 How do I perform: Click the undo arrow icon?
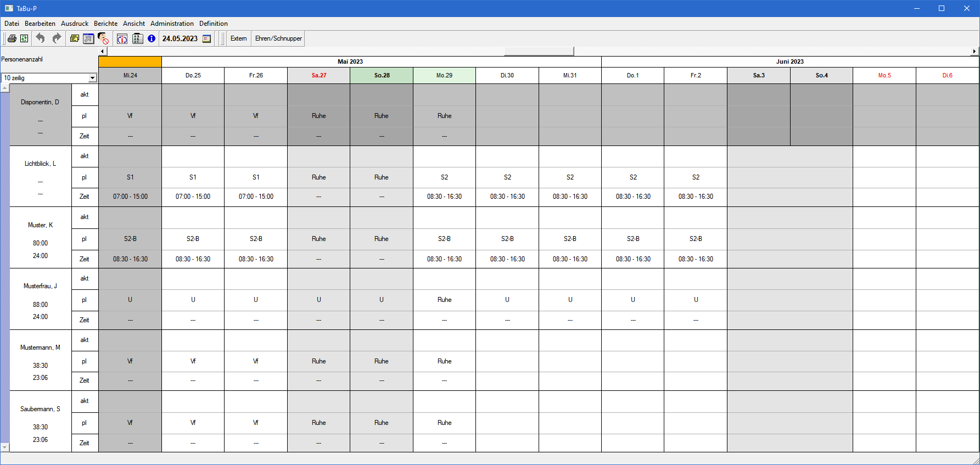coord(40,38)
